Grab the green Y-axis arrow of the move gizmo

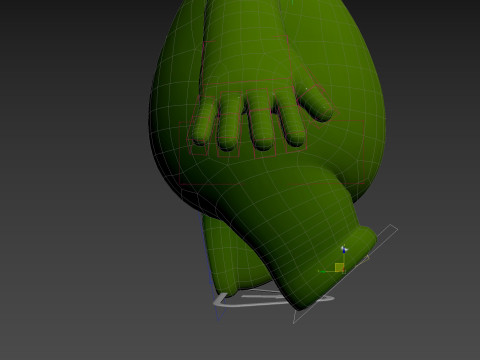(x=322, y=272)
